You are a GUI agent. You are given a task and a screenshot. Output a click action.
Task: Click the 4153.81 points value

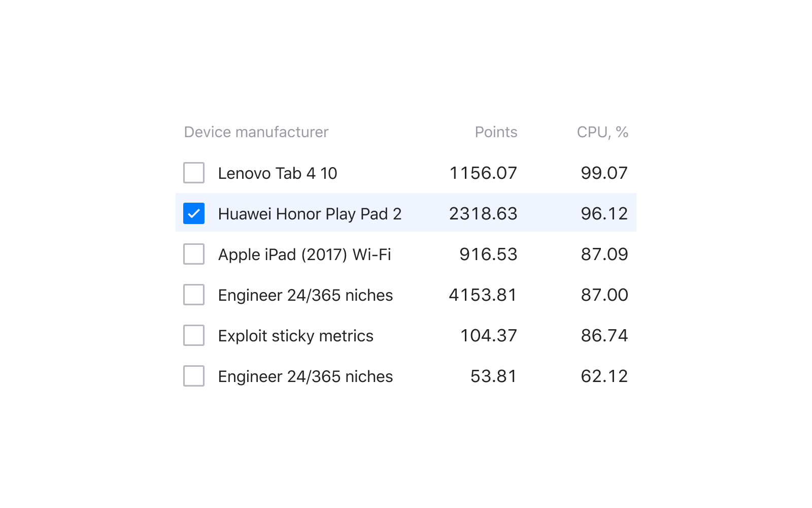coord(483,295)
